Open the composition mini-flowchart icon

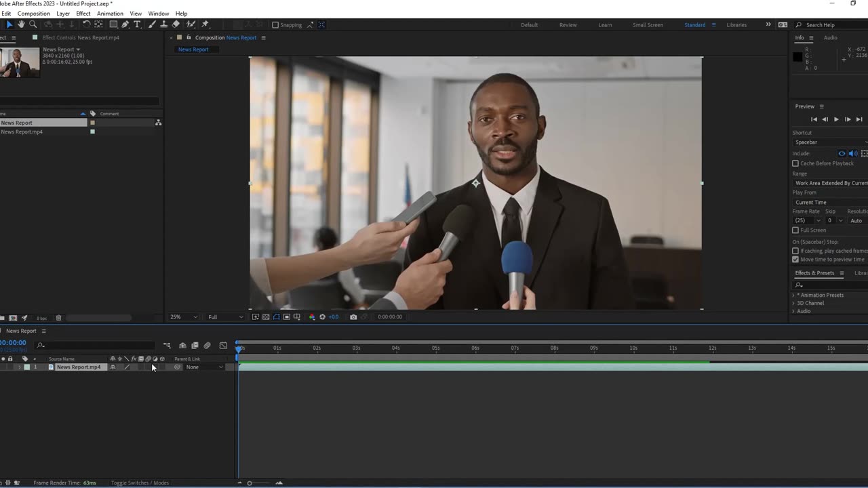(x=167, y=346)
